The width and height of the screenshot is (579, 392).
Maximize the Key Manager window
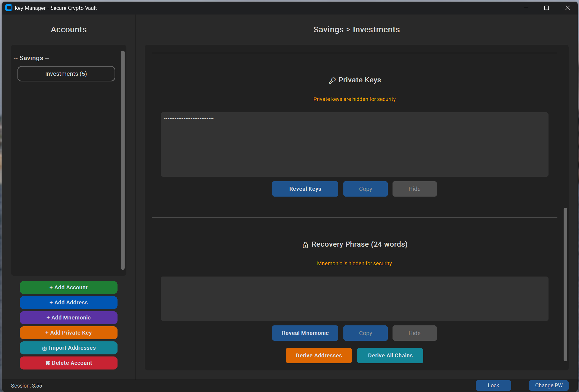(x=547, y=8)
